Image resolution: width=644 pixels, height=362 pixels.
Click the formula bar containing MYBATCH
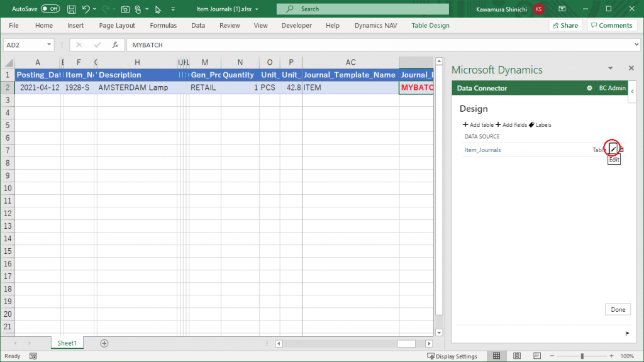click(x=379, y=45)
